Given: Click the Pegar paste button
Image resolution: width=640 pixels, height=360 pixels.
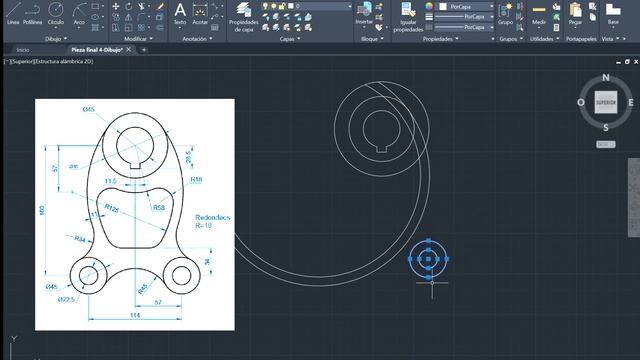Looking at the screenshot, I should (x=575, y=13).
